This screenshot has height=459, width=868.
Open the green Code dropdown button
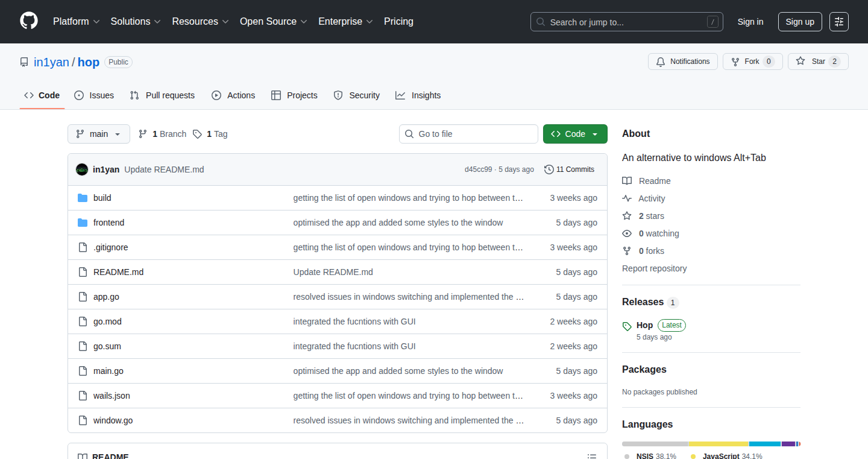pyautogui.click(x=575, y=134)
